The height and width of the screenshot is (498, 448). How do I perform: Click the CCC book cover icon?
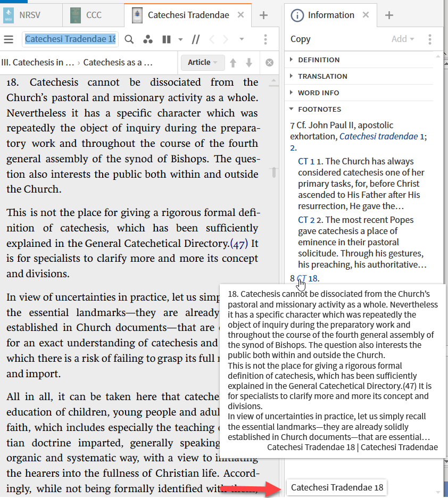75,15
